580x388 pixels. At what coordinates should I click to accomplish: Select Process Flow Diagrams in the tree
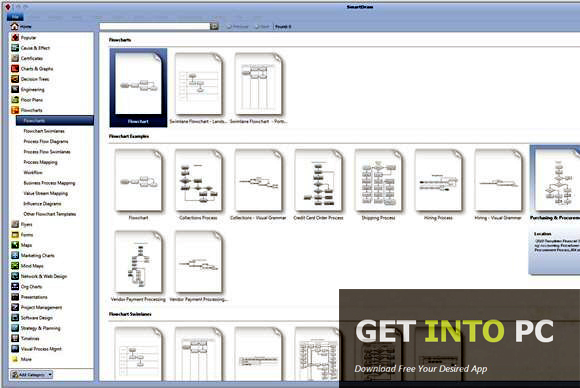tap(46, 141)
